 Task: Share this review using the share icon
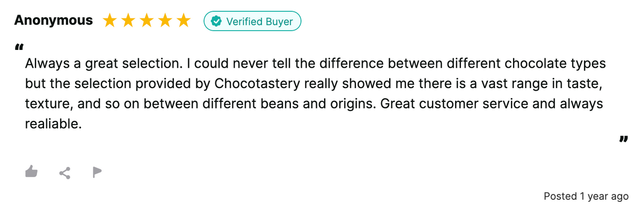click(x=65, y=172)
